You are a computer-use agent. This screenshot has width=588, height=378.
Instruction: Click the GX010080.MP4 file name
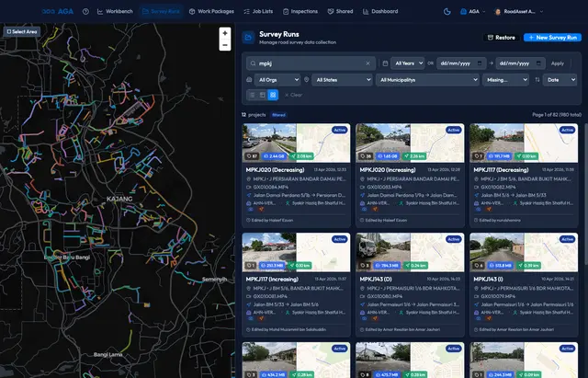coord(384,296)
